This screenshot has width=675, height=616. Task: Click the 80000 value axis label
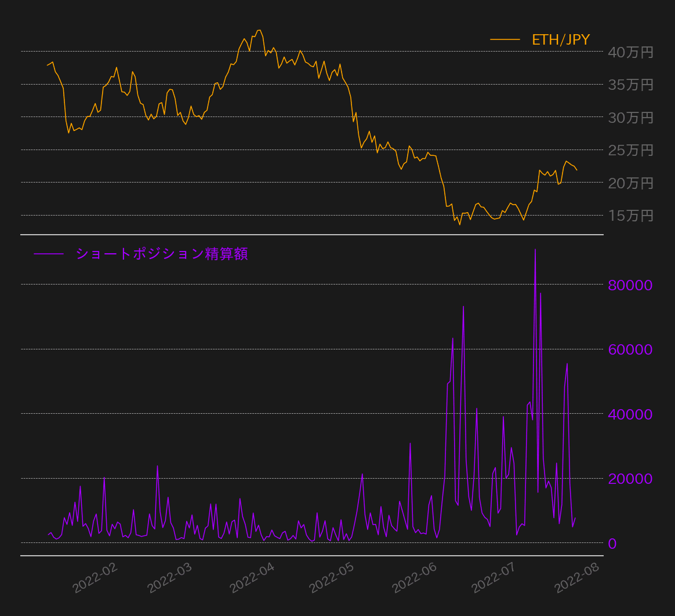coord(630,285)
